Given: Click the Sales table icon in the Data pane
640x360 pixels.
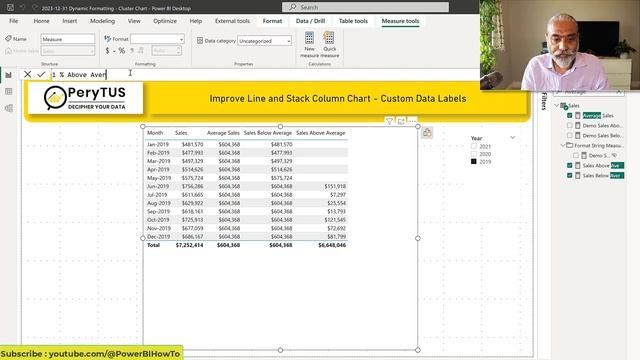Looking at the screenshot, I should 564,106.
